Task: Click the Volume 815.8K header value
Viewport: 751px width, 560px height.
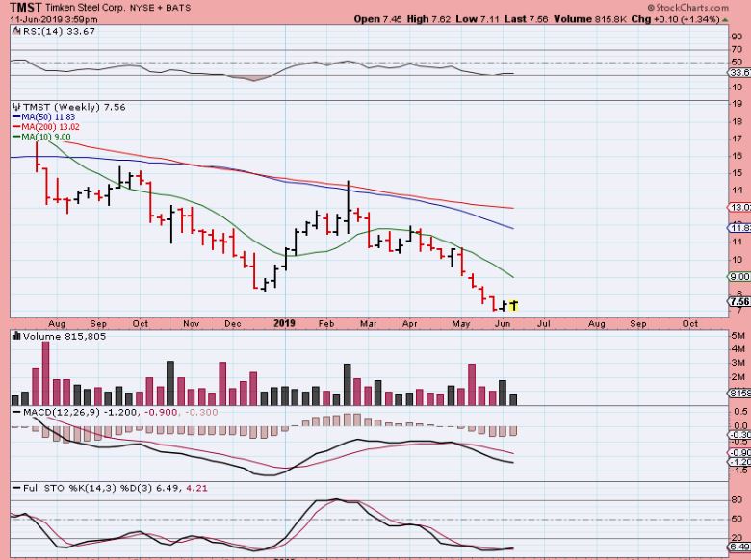Action: click(590, 19)
